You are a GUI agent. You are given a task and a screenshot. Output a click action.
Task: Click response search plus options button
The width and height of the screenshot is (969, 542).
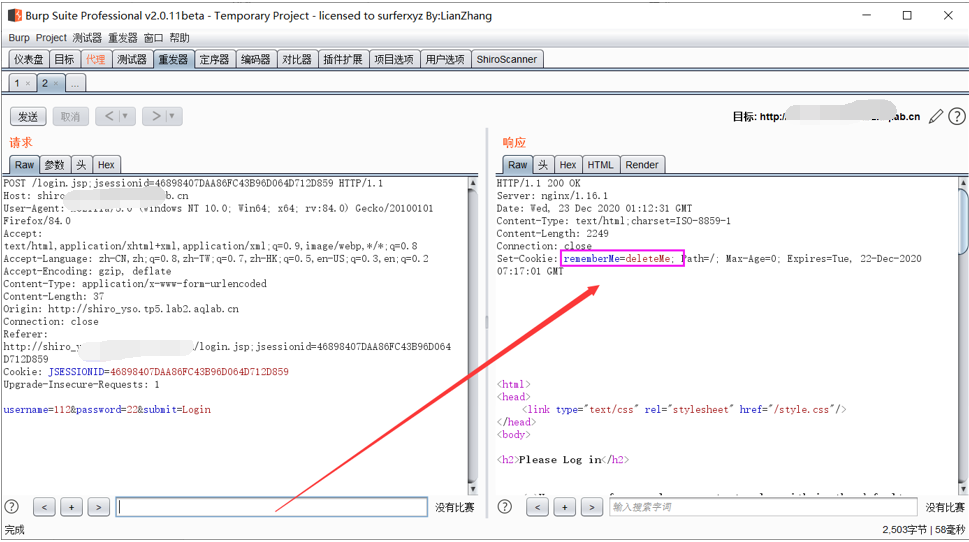[564, 507]
